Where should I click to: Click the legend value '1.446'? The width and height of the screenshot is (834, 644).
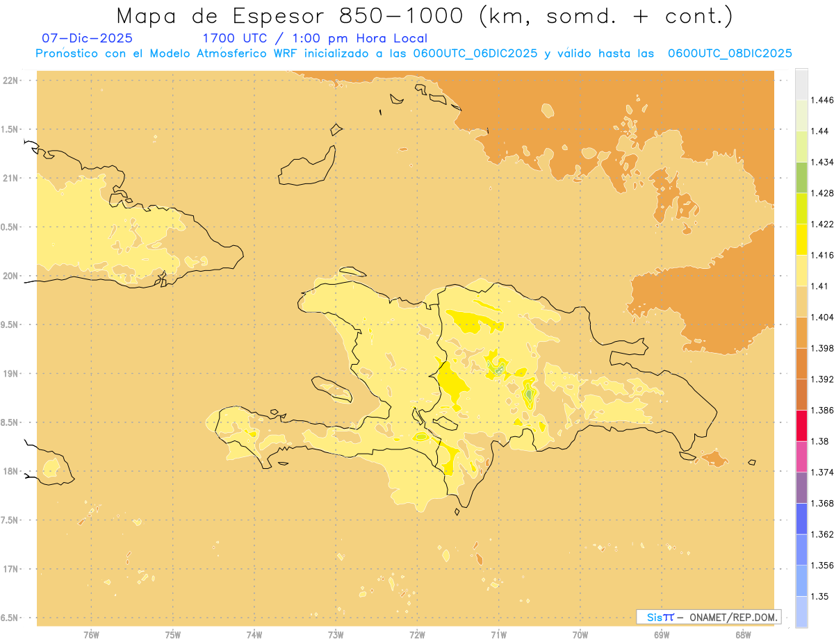tap(823, 100)
